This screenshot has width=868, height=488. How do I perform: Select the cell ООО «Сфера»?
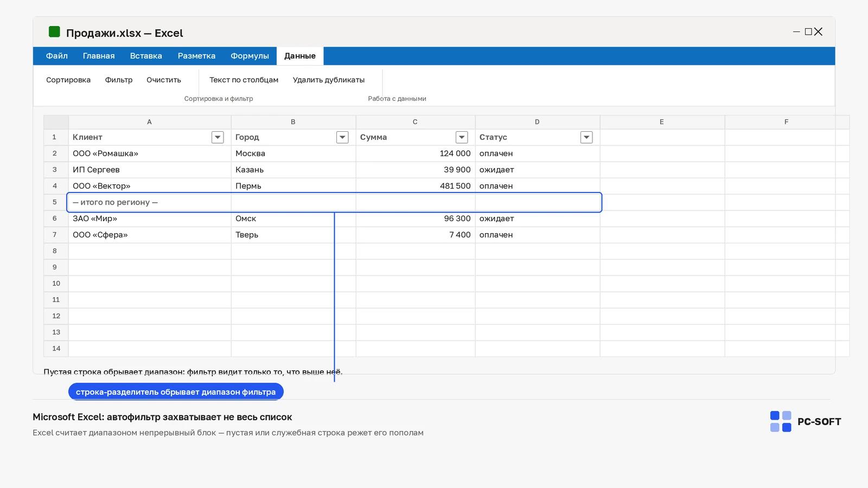tap(150, 235)
